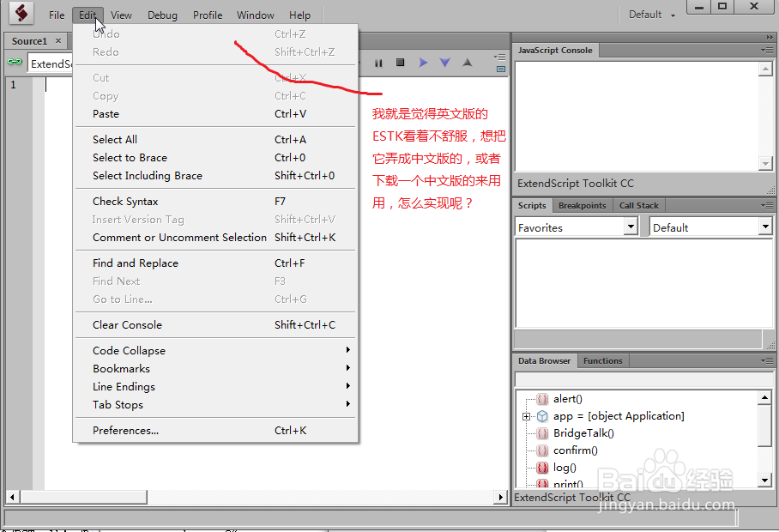Open the Default workspace dropdown
The image size is (779, 532).
tap(652, 15)
